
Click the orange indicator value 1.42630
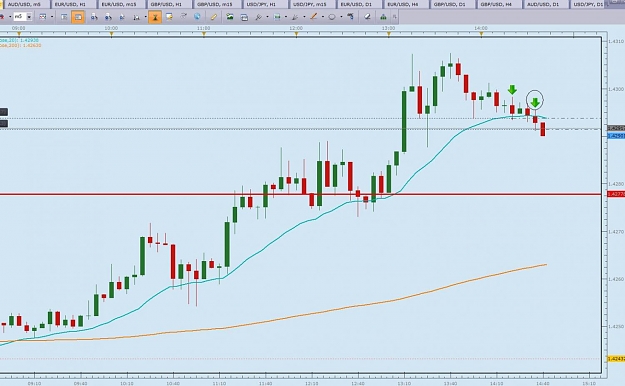(x=32, y=45)
